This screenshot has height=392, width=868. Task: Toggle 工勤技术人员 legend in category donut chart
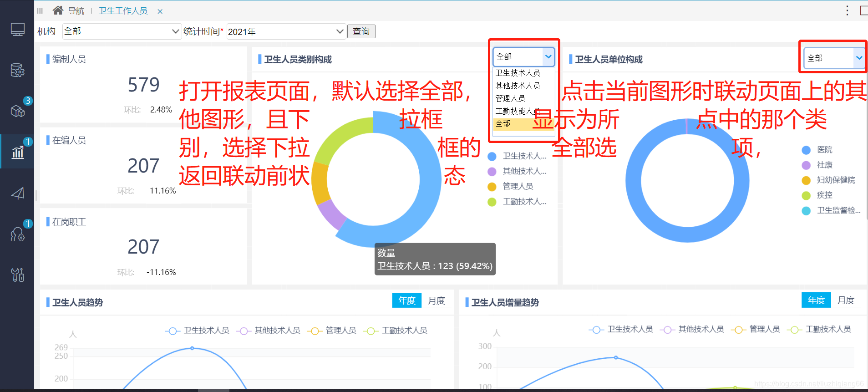tap(517, 201)
